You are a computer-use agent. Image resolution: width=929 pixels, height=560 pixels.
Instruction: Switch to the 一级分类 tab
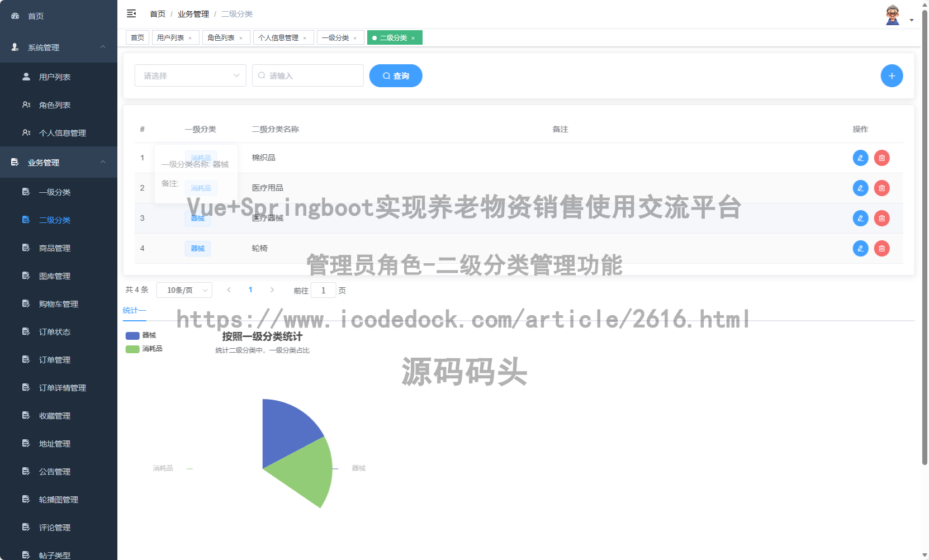pos(336,37)
